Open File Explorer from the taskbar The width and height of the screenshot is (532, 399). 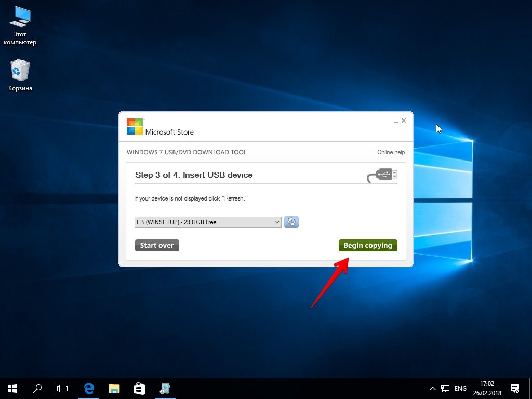tap(114, 389)
